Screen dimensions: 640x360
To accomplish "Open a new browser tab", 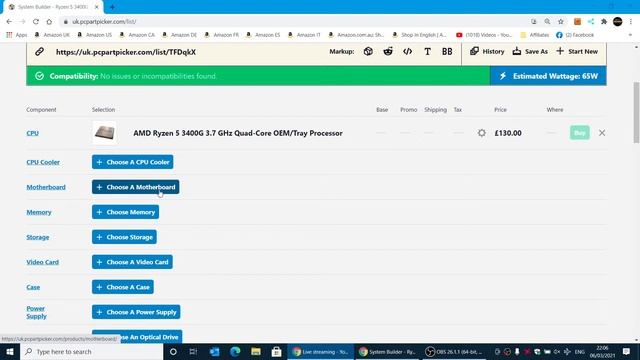I will (x=112, y=7).
